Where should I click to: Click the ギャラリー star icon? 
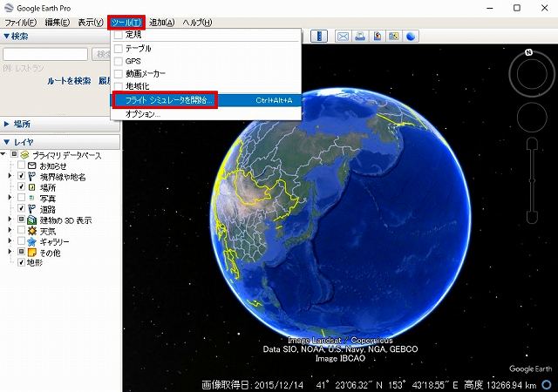[32, 242]
